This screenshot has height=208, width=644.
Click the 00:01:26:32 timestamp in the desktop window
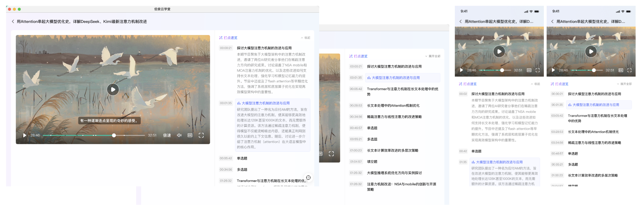226,181
